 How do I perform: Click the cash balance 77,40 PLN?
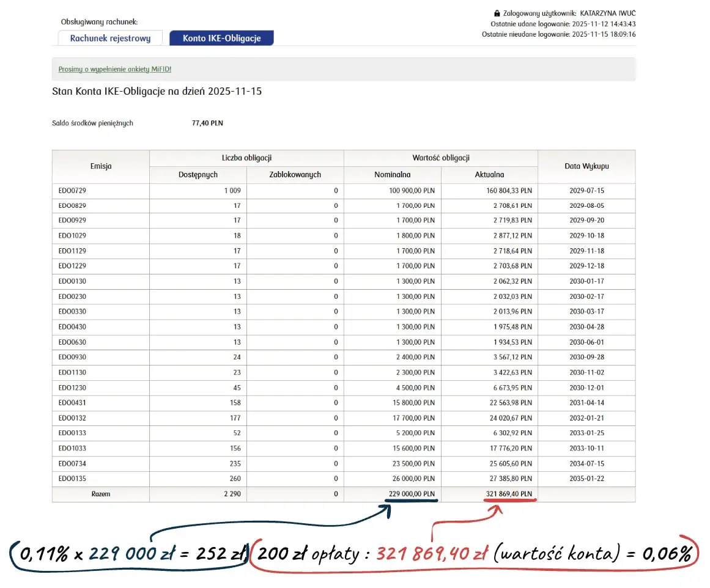[207, 123]
